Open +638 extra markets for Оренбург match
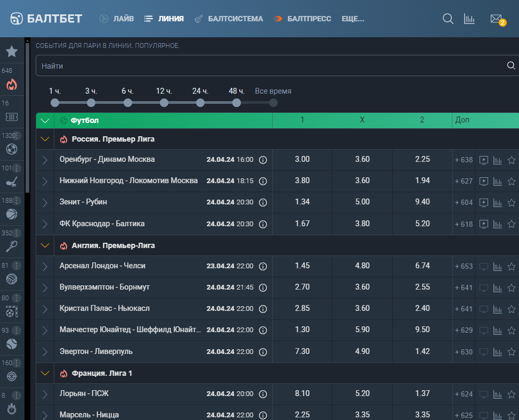 (464, 160)
